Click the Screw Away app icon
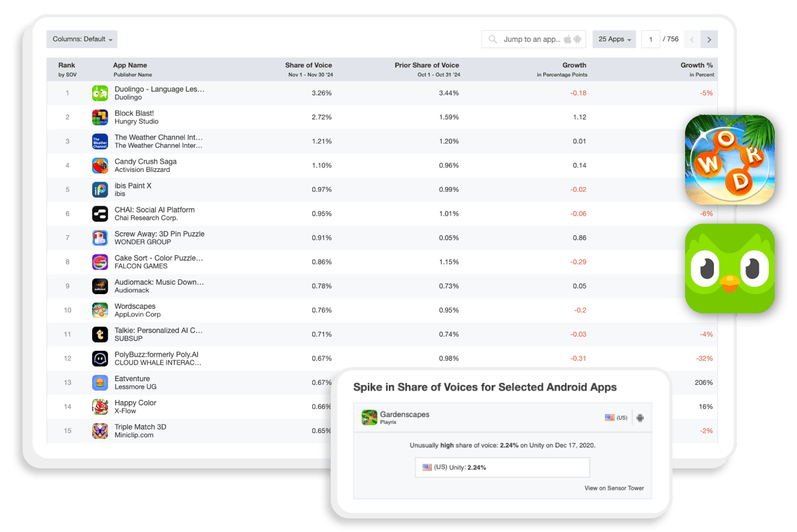This screenshot has width=797, height=532. click(x=100, y=238)
